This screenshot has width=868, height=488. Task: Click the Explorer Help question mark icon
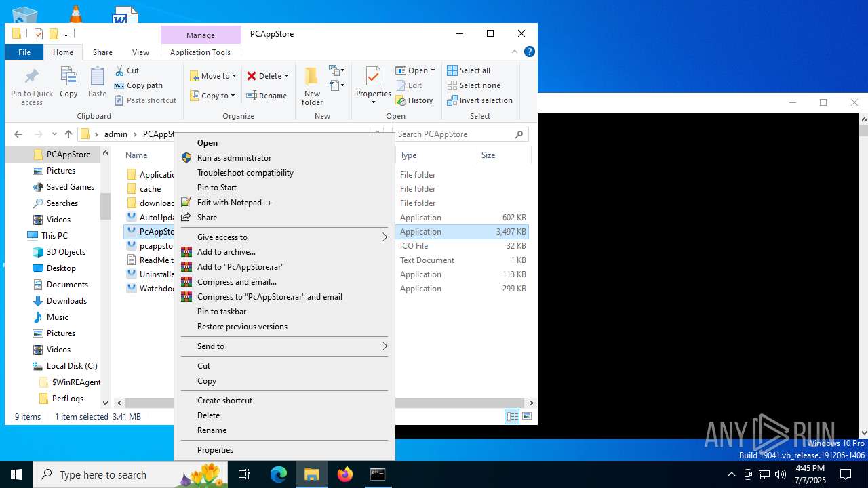[530, 52]
